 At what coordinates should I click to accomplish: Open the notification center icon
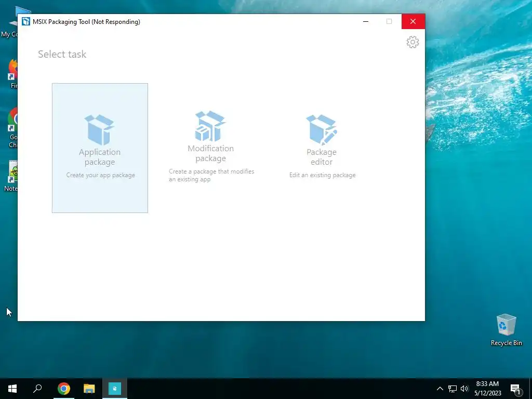[515, 389]
